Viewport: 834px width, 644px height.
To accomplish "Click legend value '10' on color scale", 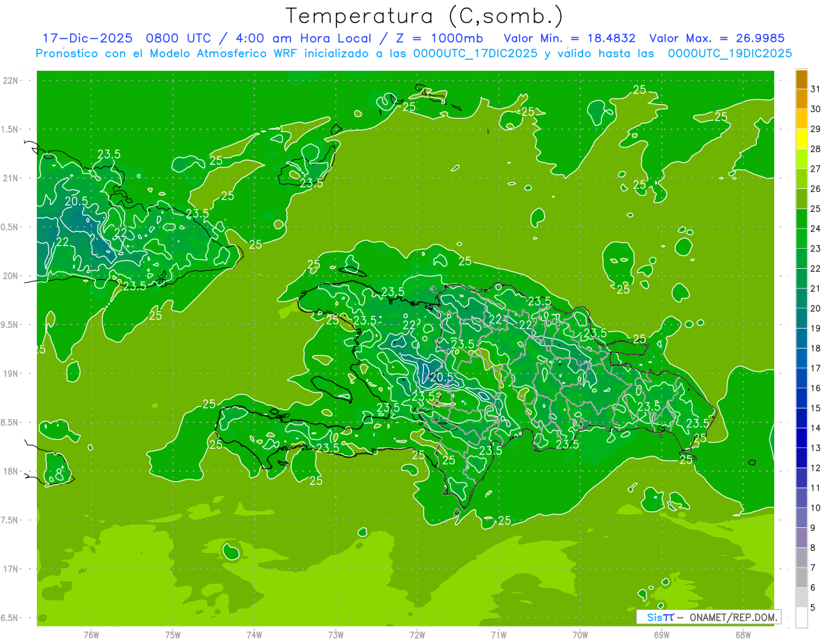I will click(816, 508).
